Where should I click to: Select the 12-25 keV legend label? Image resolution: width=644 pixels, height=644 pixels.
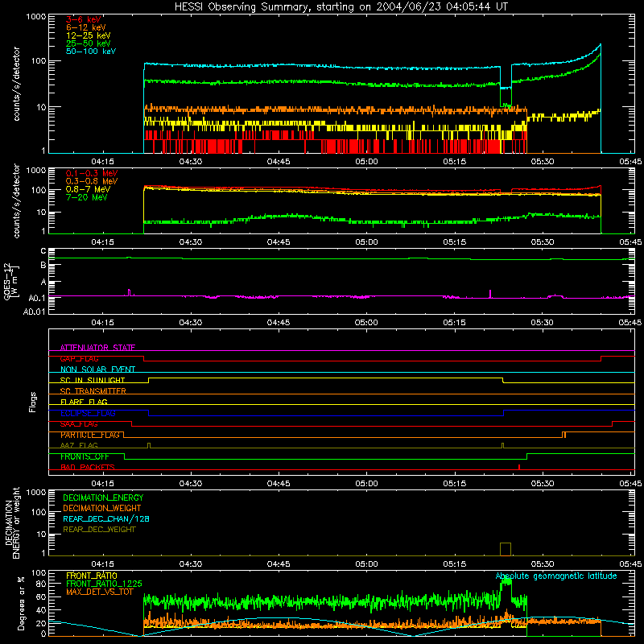click(x=88, y=35)
